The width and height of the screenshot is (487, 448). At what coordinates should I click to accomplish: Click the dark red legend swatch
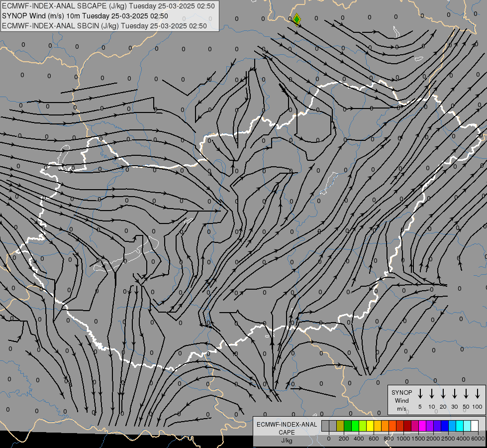click(407, 426)
